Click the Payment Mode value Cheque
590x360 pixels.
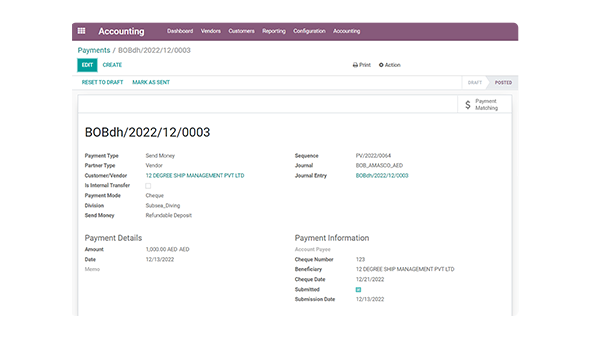tap(155, 196)
